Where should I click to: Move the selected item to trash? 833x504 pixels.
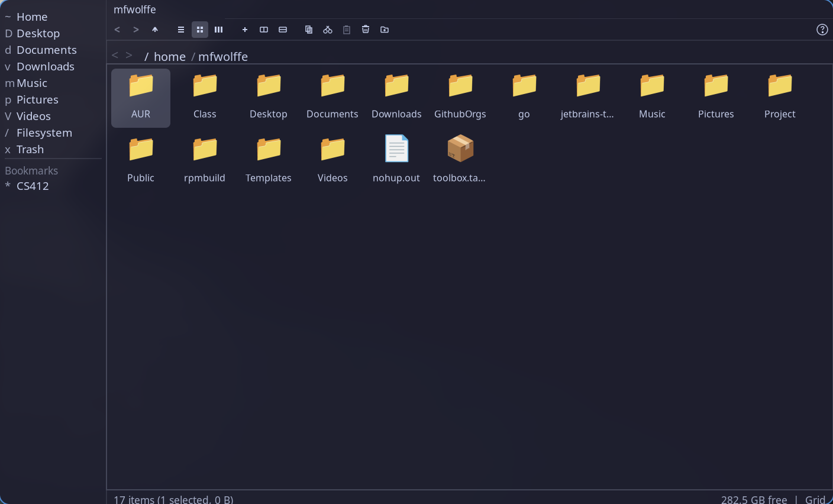pos(365,29)
